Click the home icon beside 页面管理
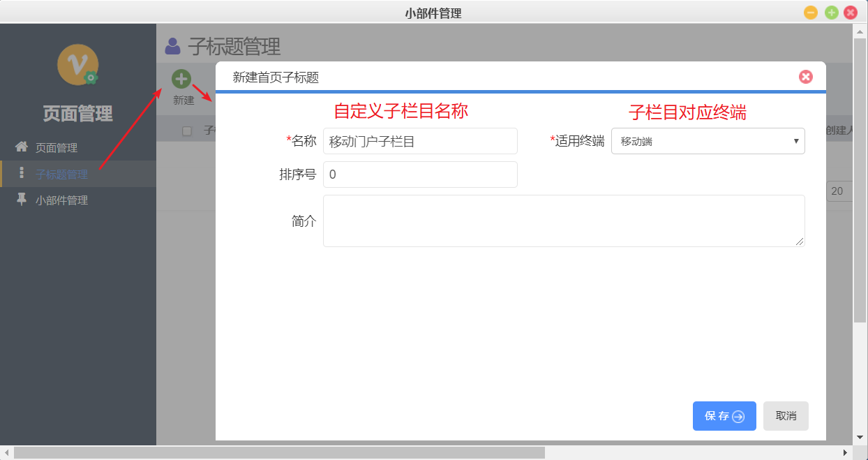 pyautogui.click(x=22, y=147)
